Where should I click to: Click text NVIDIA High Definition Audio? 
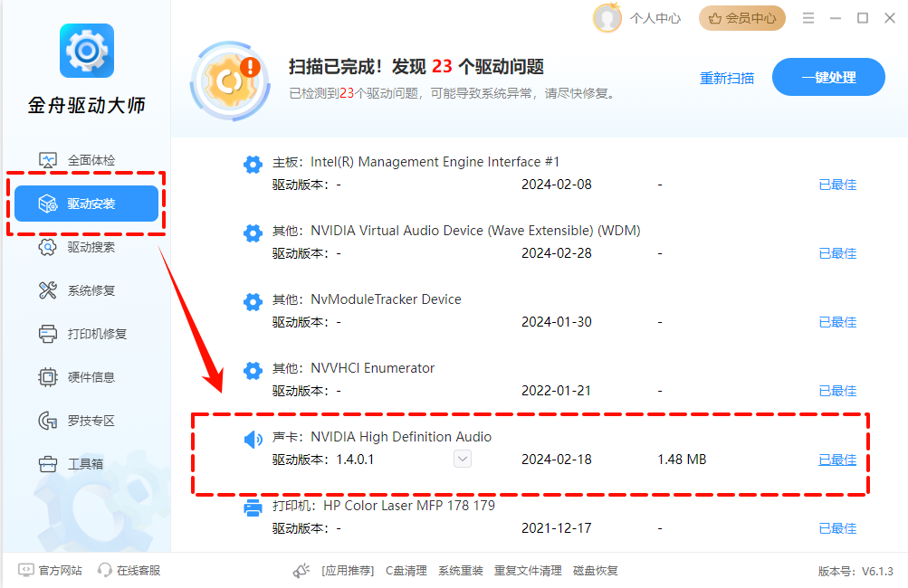[x=401, y=437]
